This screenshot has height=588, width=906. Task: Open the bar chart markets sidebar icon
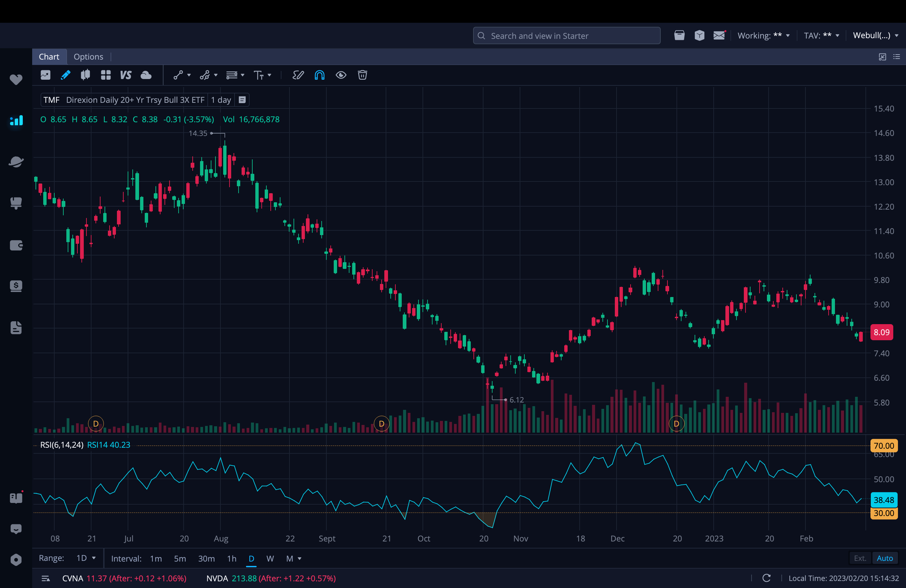[x=16, y=121]
